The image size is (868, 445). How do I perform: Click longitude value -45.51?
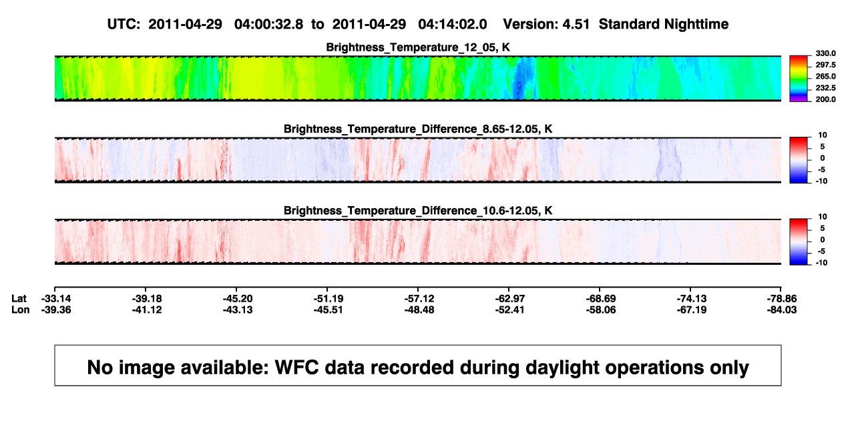tap(328, 310)
